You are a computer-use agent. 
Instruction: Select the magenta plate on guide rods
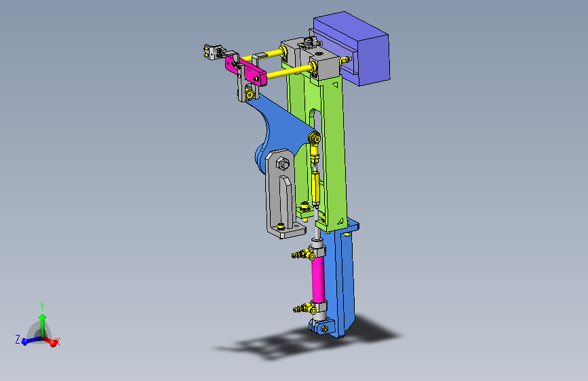click(x=246, y=71)
